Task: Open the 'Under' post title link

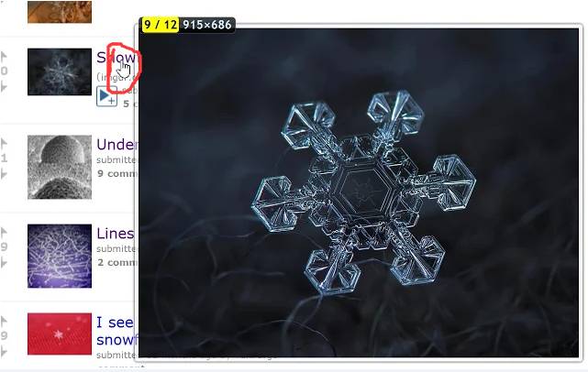Action: coord(116,144)
